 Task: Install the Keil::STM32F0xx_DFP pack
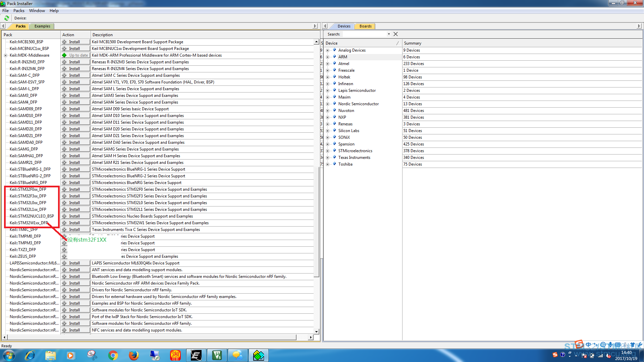coord(75,189)
